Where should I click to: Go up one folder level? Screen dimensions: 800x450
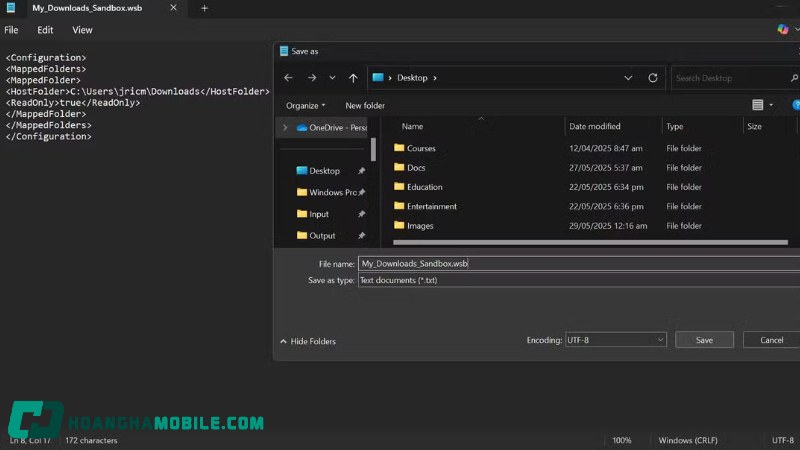pyautogui.click(x=353, y=78)
